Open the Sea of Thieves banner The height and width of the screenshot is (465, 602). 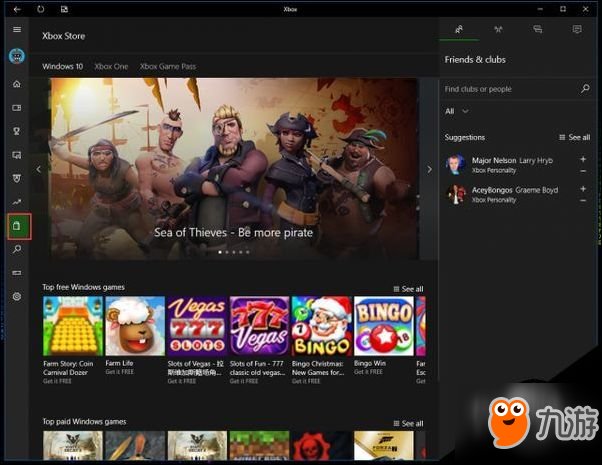[234, 168]
